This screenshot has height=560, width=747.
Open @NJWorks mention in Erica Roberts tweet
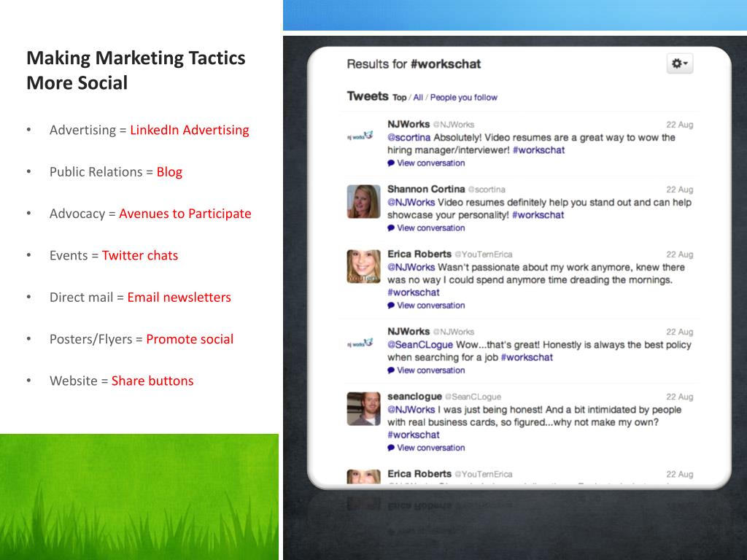[411, 267]
